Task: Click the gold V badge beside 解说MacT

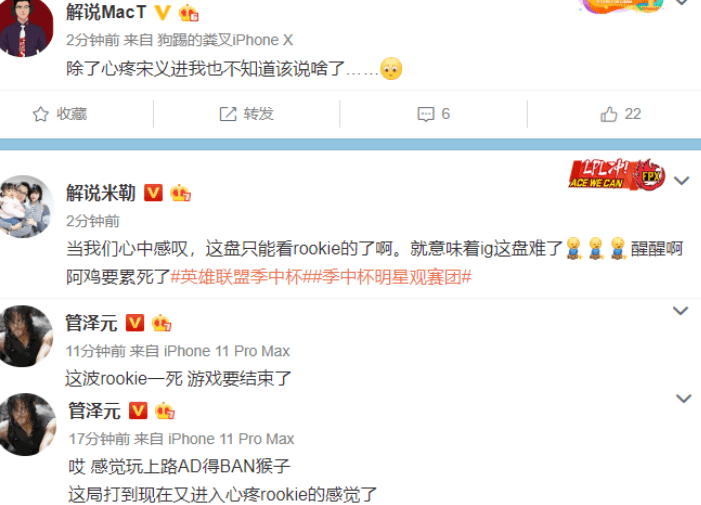Action: tap(162, 12)
